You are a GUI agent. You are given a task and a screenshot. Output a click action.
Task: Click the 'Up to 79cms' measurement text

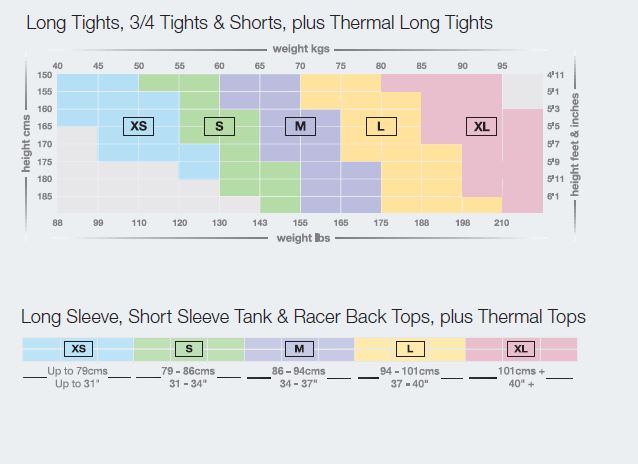click(x=77, y=371)
